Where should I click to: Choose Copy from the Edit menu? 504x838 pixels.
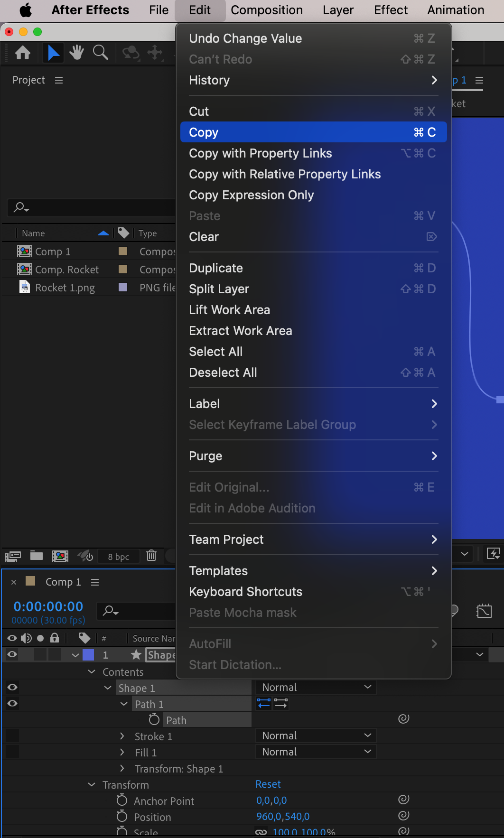(x=314, y=132)
